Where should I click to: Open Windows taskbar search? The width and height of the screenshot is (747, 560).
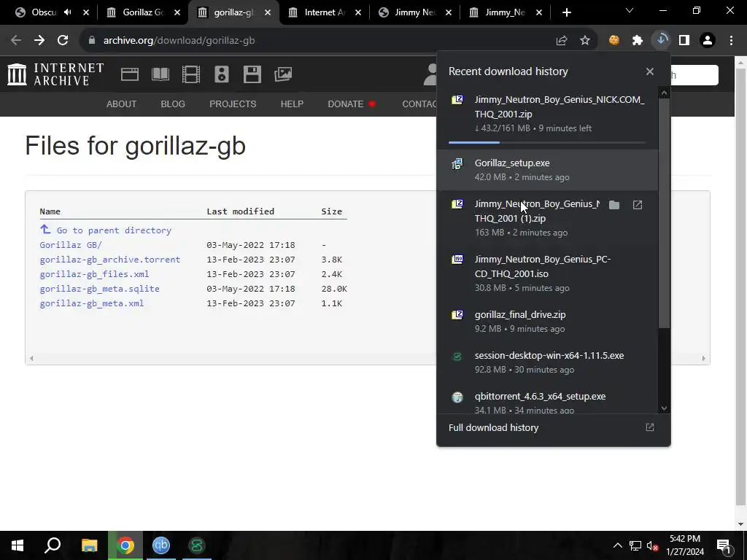pyautogui.click(x=53, y=545)
